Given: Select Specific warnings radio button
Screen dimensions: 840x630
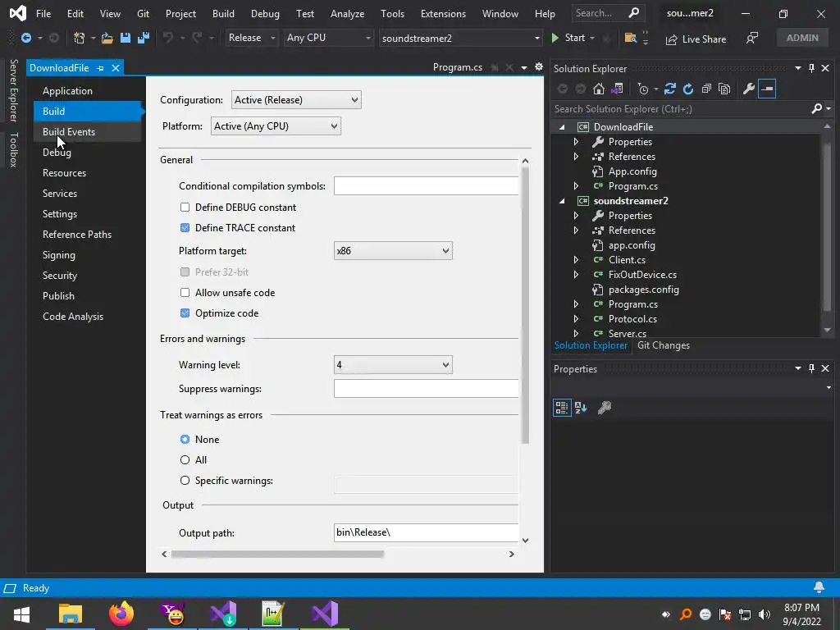Looking at the screenshot, I should pos(185,481).
